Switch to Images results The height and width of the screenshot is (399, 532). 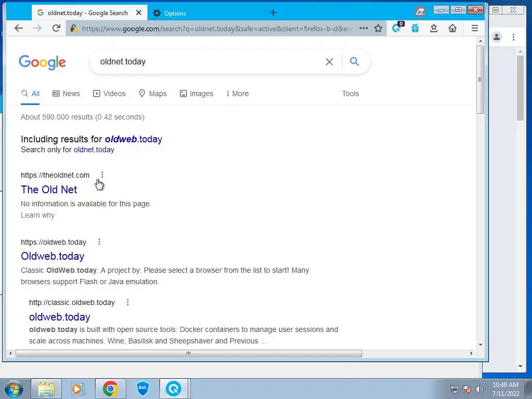pyautogui.click(x=196, y=94)
